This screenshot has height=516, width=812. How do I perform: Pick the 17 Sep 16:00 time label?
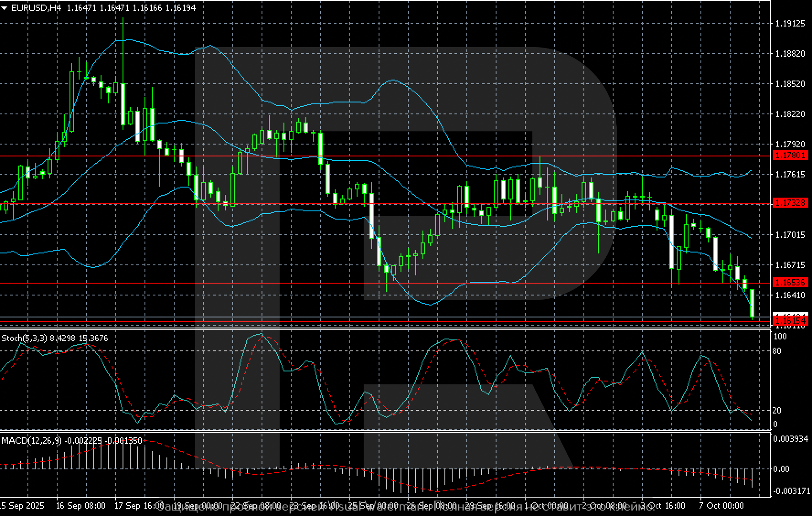tap(139, 505)
